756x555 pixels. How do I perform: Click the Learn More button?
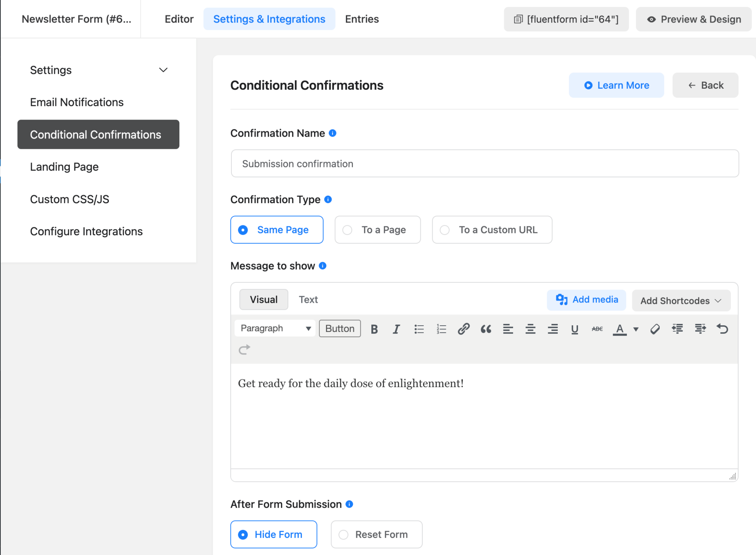coord(616,85)
